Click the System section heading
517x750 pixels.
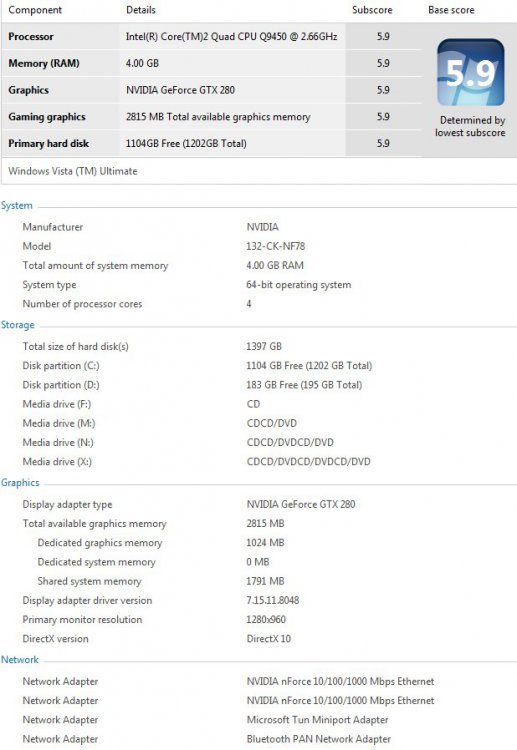point(17,206)
